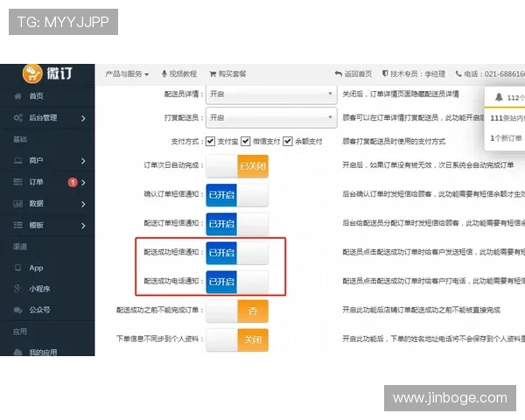Click the return arrow icon for 返回首页
This screenshot has width=525, height=420.
(338, 73)
